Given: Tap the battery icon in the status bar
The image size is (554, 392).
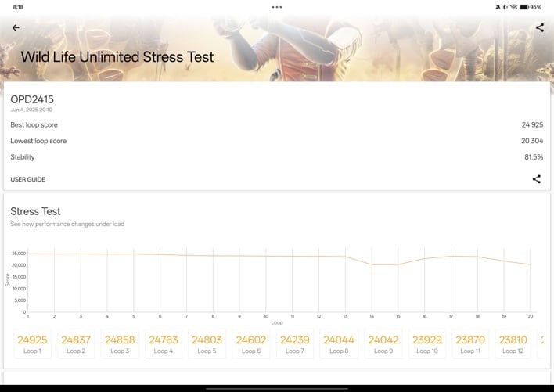Looking at the screenshot, I should click(x=523, y=7).
